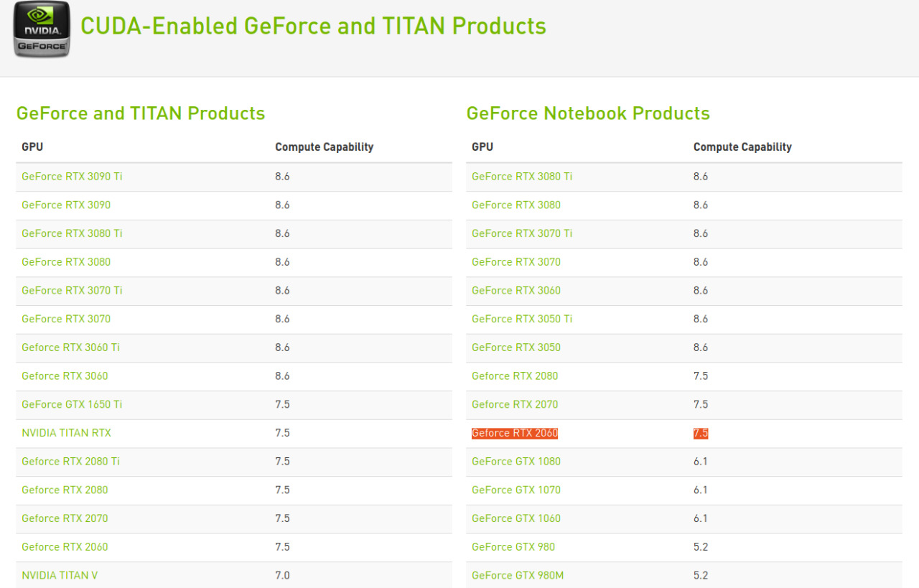Screen dimensions: 919x588
Task: Click 8.6 value in RTX 3090 Ti row
Action: (282, 177)
